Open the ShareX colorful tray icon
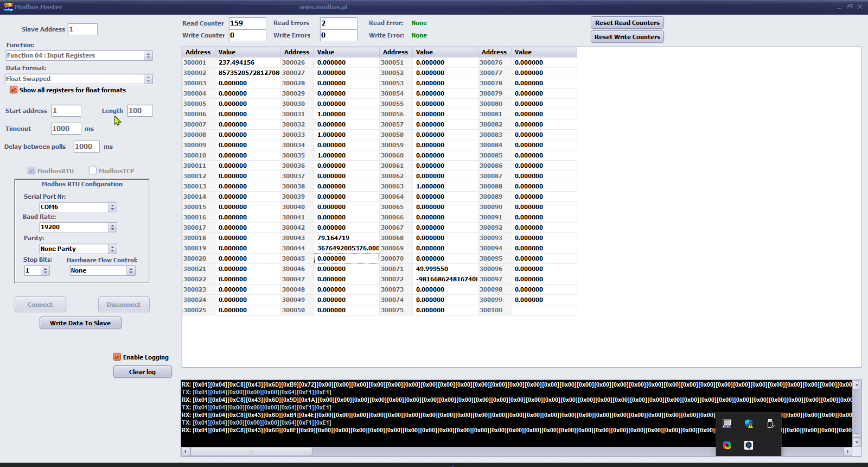Screen dimensions: 868x467 (x=727, y=445)
